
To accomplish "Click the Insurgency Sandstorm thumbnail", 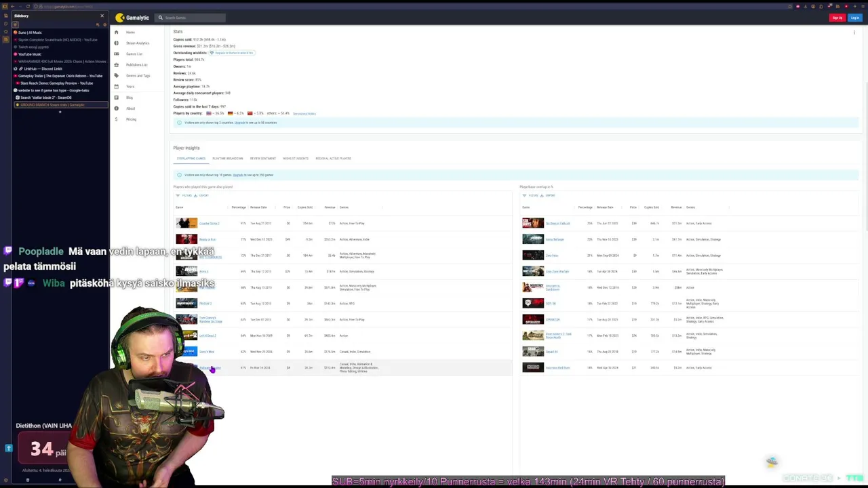I will [533, 287].
